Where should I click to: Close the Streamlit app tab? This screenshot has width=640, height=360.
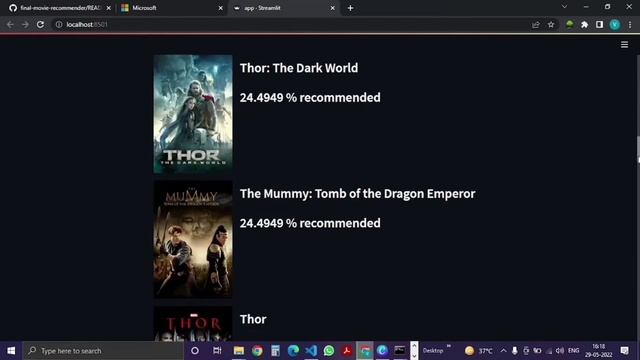pos(332,8)
